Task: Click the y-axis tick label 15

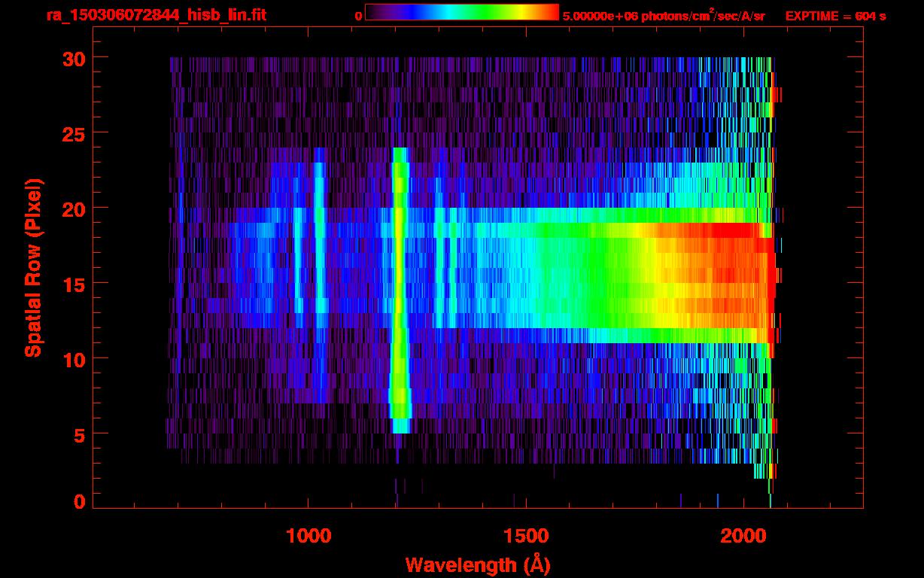Action: click(74, 284)
